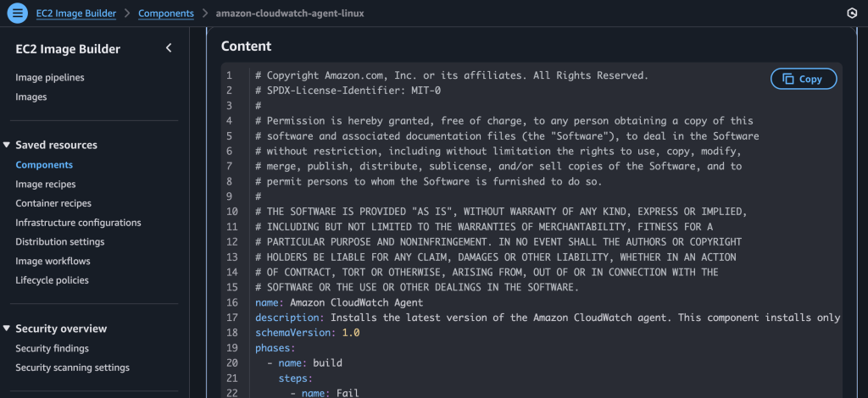Click the '- name: build' code line
The image size is (868, 398).
(304, 363)
